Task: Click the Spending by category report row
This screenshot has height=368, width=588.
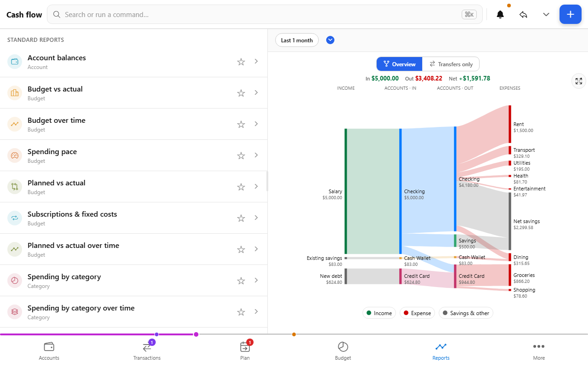Action: pyautogui.click(x=134, y=281)
